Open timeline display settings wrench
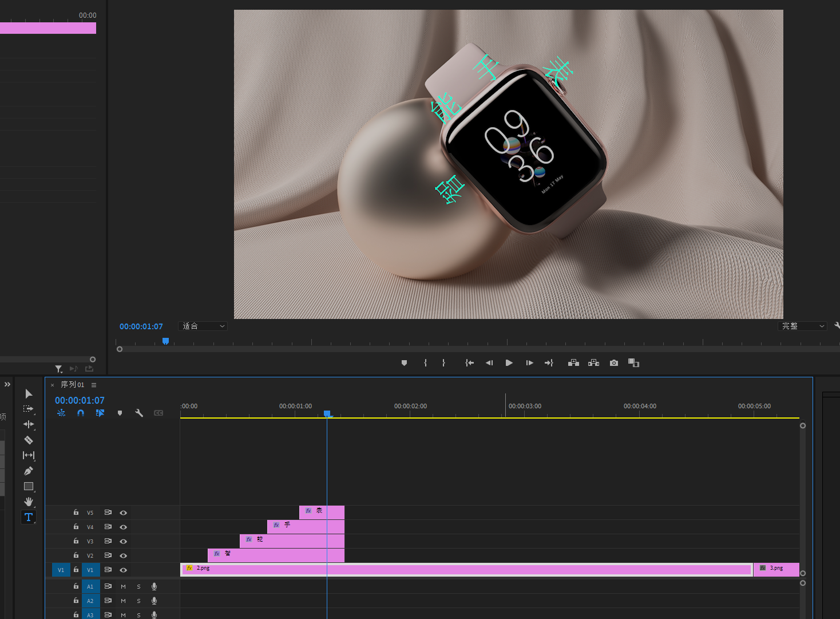 [139, 413]
